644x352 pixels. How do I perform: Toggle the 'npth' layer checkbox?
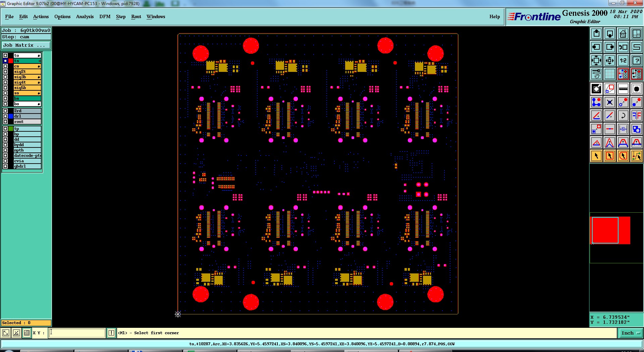tap(5, 150)
